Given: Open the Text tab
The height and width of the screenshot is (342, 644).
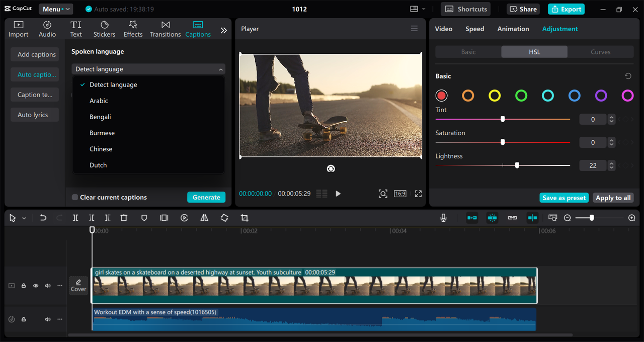Looking at the screenshot, I should 76,29.
